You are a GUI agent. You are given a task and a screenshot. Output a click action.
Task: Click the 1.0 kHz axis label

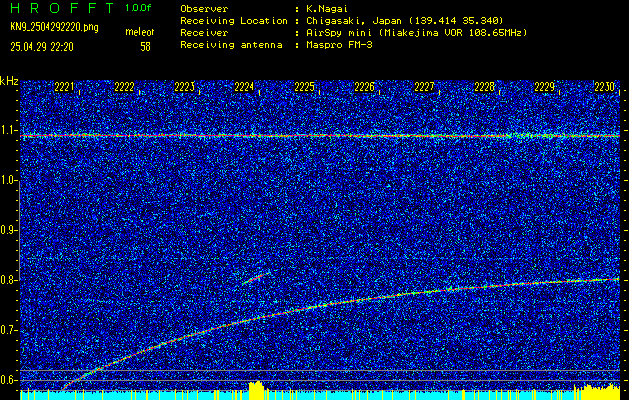pos(9,181)
